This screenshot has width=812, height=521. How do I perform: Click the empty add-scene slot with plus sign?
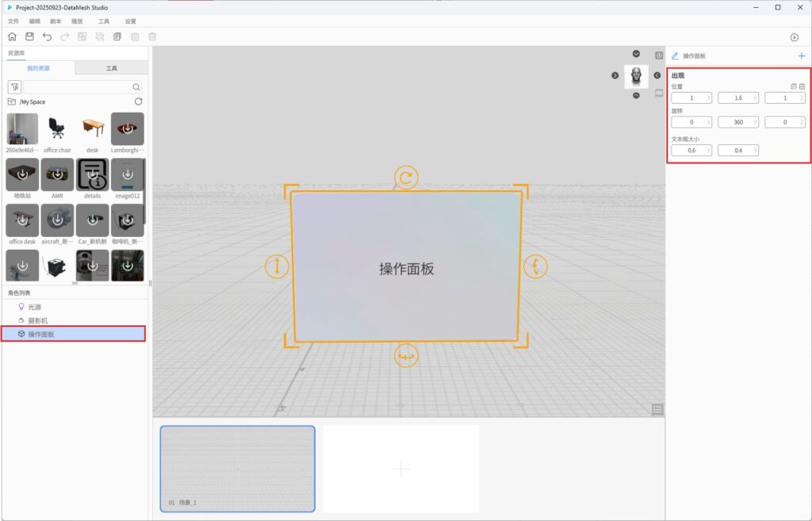400,469
